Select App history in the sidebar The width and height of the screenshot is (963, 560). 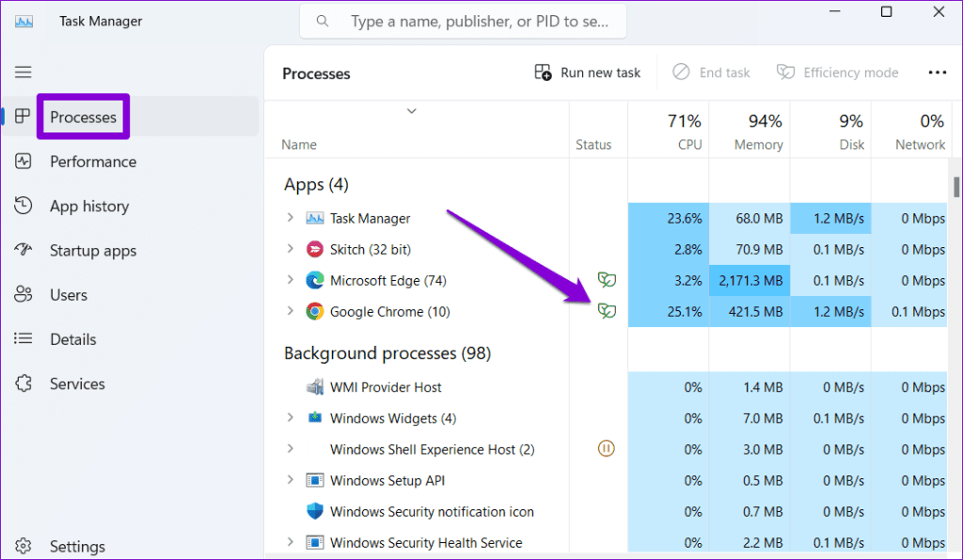89,206
